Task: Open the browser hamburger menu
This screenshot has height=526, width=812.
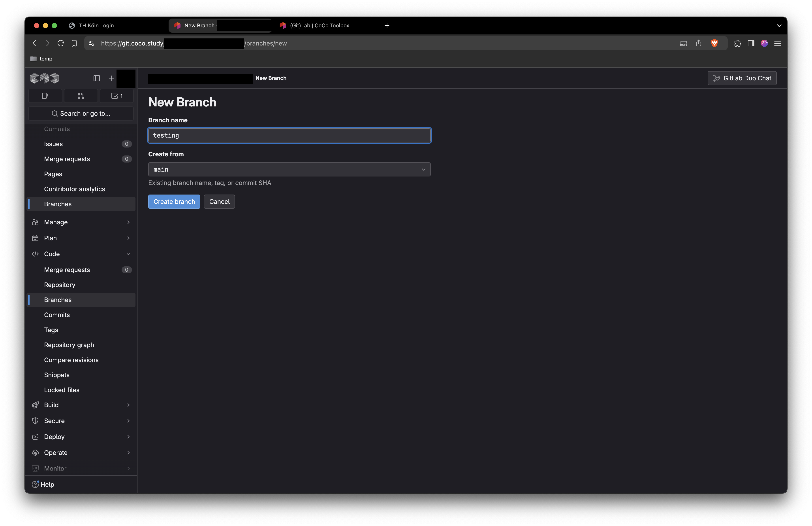Action: (x=778, y=43)
